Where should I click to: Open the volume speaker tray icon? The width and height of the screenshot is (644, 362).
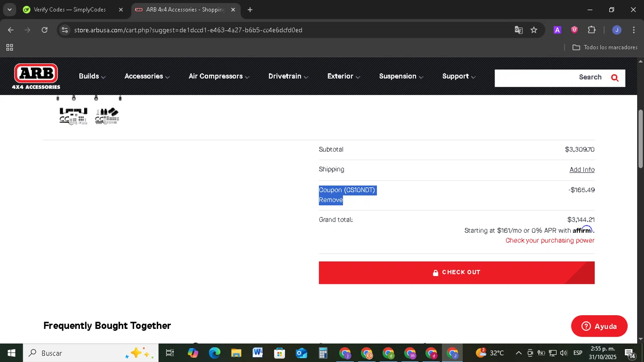pos(564,353)
